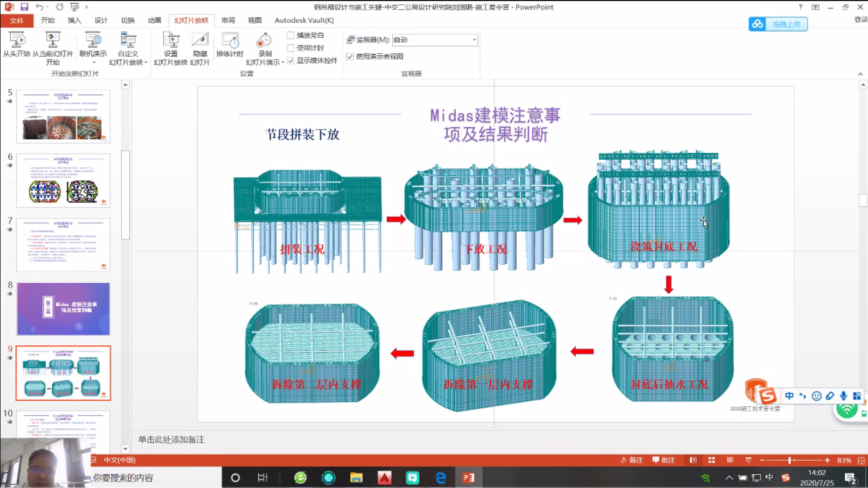868x488 pixels.
Task: Collapse the ribbon with the chevron
Action: point(861,74)
